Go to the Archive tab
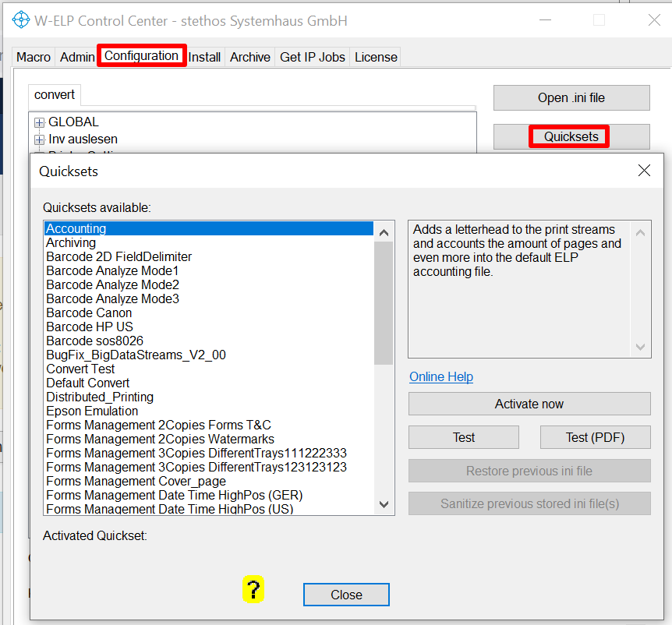672x625 pixels. [x=249, y=57]
